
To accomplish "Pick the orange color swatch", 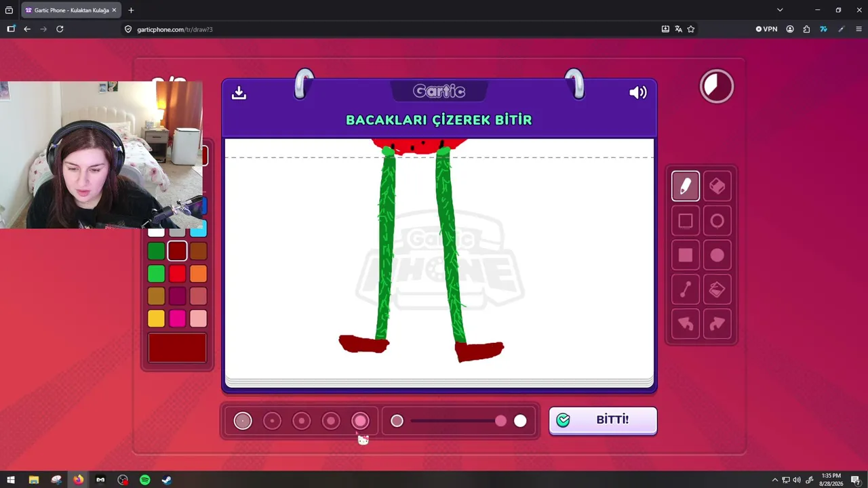I will tap(198, 274).
